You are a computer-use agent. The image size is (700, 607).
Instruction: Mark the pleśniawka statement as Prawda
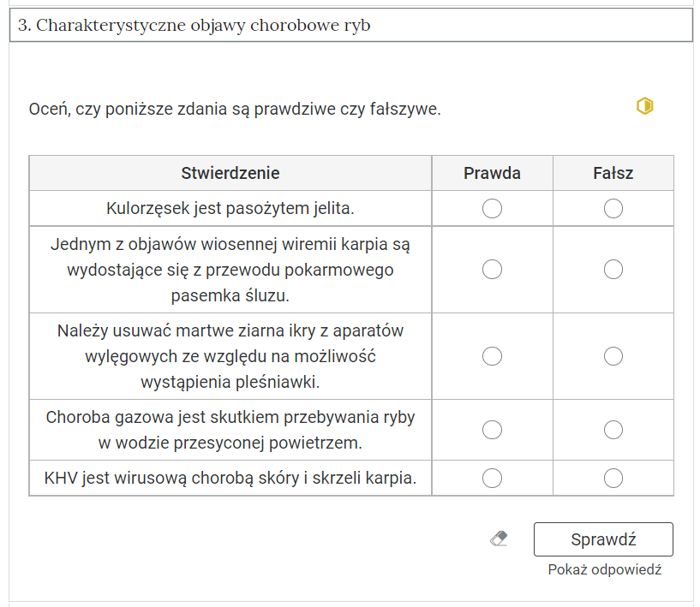492,356
